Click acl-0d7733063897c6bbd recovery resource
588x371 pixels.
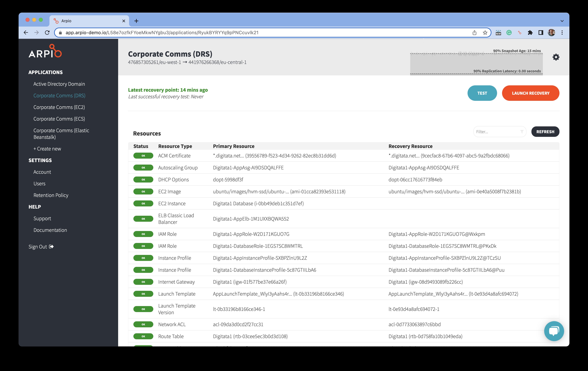click(x=415, y=324)
